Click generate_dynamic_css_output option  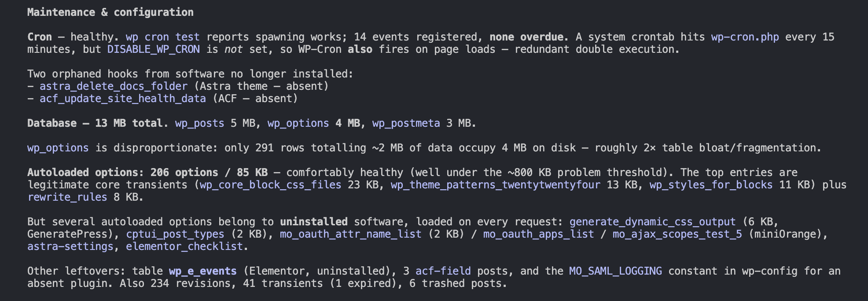click(x=653, y=222)
